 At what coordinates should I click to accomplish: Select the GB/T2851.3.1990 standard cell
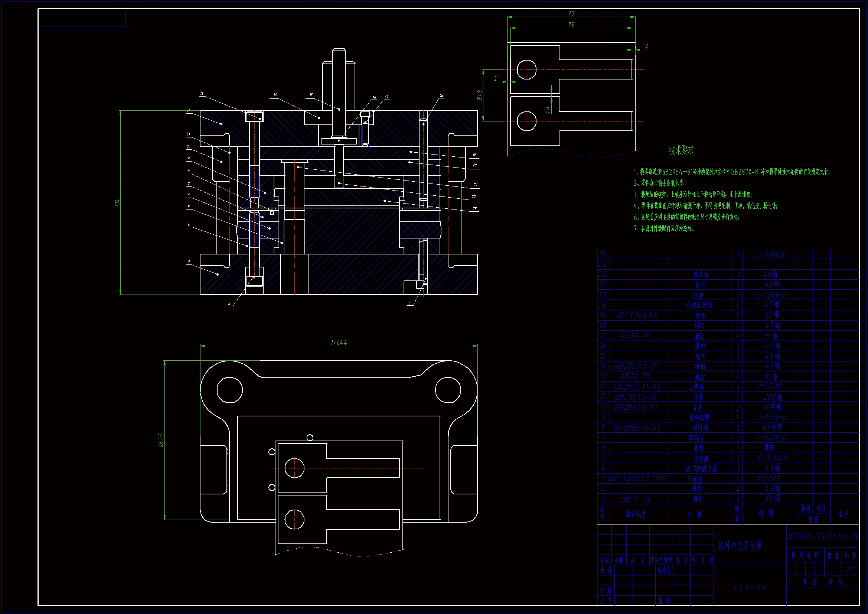click(x=637, y=478)
